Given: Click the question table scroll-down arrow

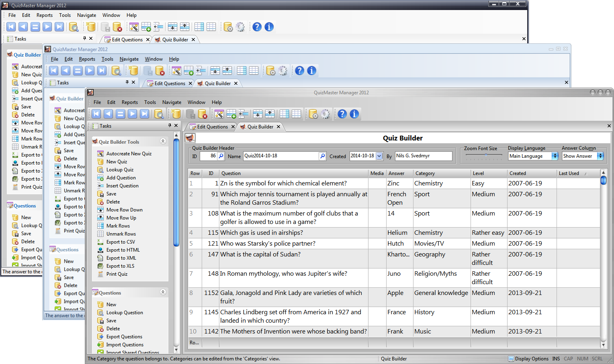Looking at the screenshot, I should [x=603, y=345].
